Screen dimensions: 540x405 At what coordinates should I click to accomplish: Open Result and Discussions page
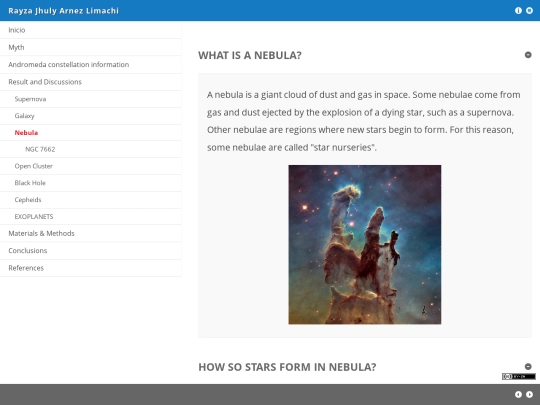click(91, 82)
